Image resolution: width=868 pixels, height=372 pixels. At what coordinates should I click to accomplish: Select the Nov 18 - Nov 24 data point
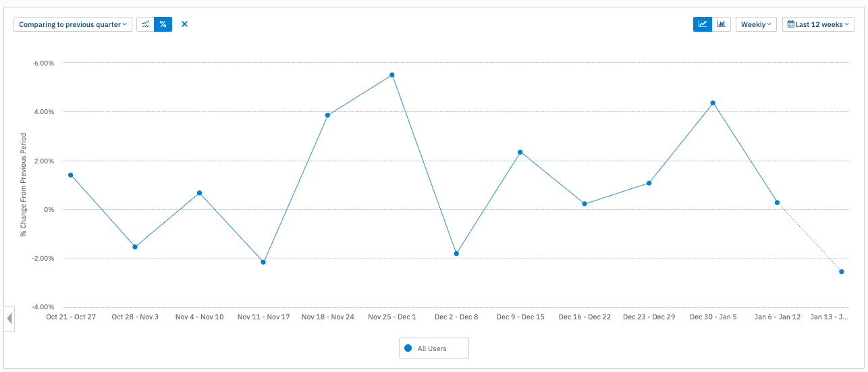[327, 115]
